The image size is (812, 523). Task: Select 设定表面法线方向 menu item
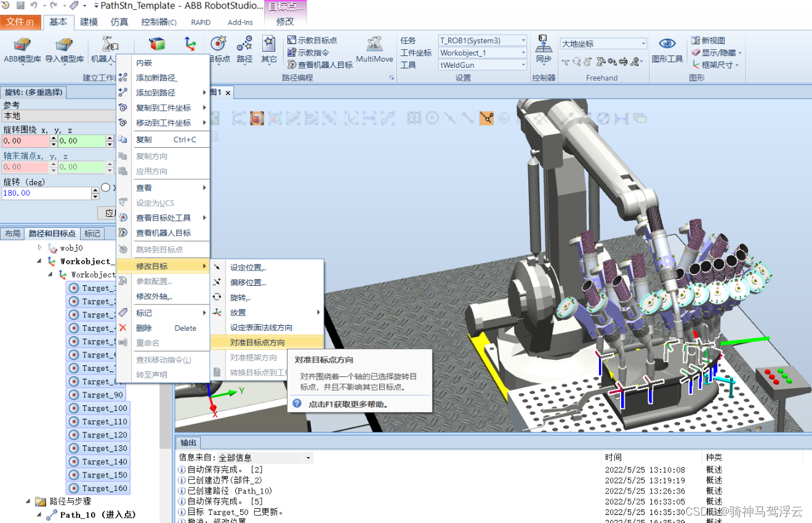click(x=267, y=328)
